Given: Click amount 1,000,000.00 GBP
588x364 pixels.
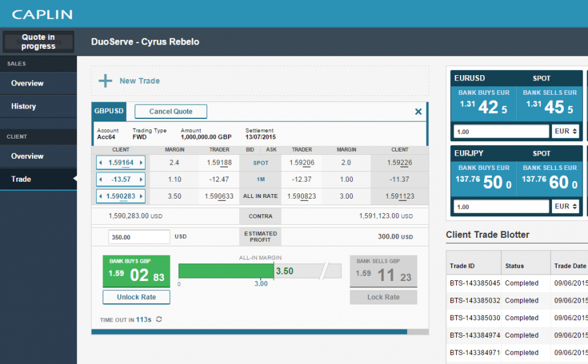Looking at the screenshot, I should [x=206, y=137].
